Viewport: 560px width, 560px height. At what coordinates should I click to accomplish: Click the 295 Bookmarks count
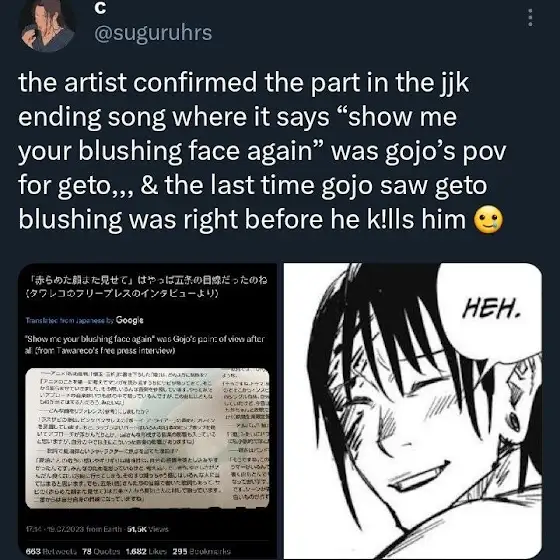coord(202,551)
